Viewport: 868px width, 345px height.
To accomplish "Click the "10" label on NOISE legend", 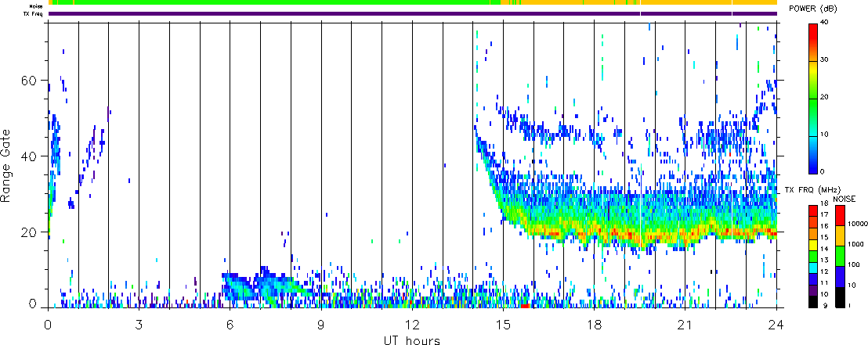I will (852, 286).
